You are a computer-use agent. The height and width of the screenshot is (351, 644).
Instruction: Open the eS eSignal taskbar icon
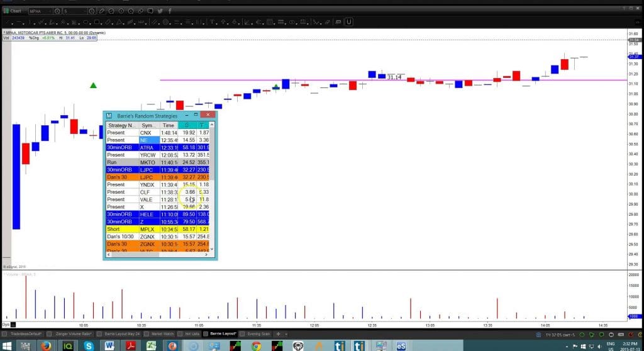coord(401,346)
